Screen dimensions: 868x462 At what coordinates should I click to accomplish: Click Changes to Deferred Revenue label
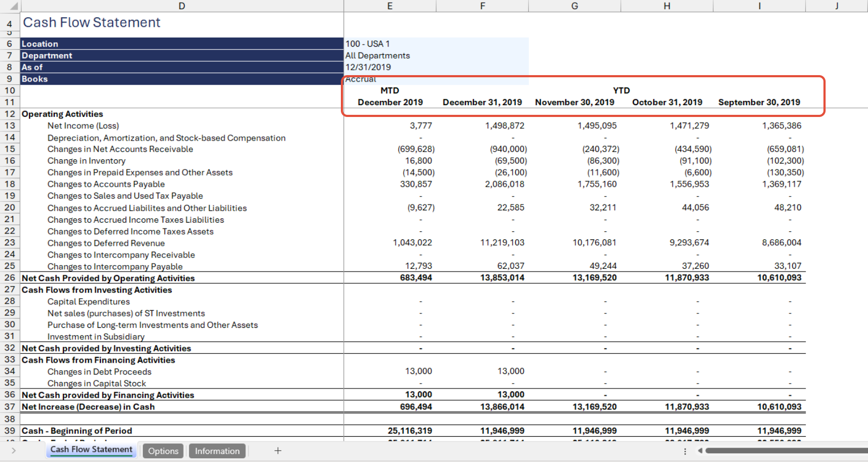pos(106,243)
